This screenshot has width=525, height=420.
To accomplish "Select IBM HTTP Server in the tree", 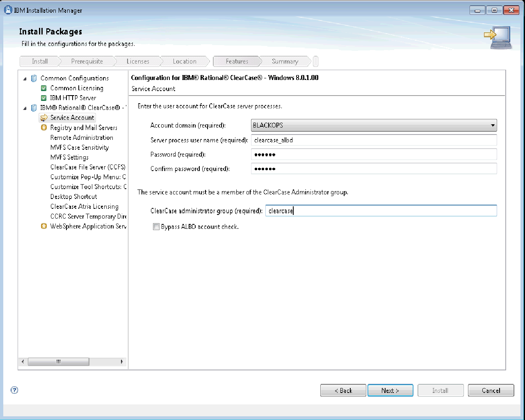I will tap(73, 98).
